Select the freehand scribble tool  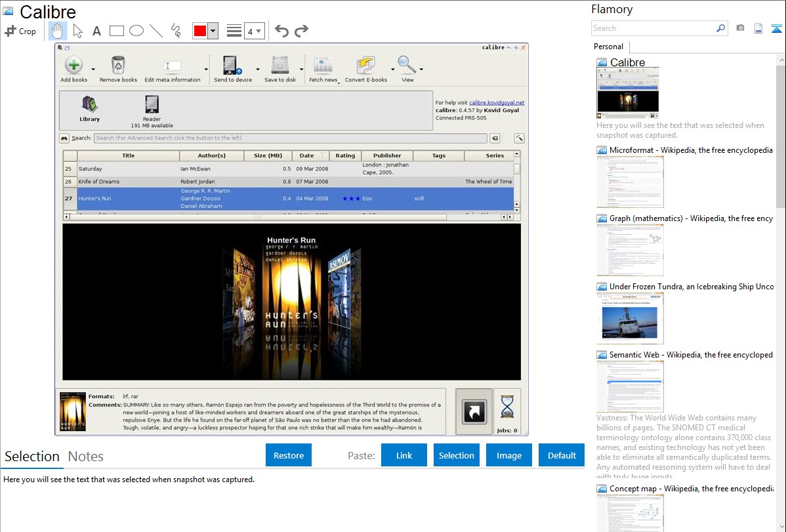[x=176, y=31]
